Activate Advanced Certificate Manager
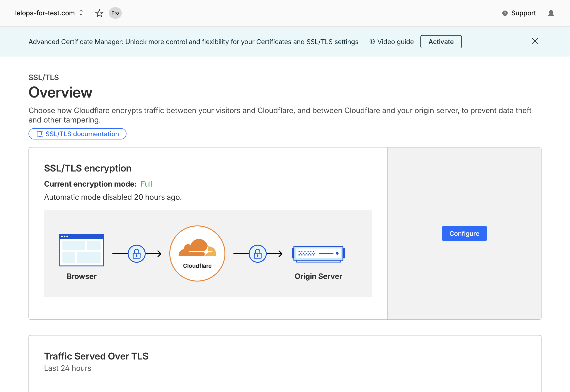Viewport: 570px width, 392px height. [x=441, y=42]
